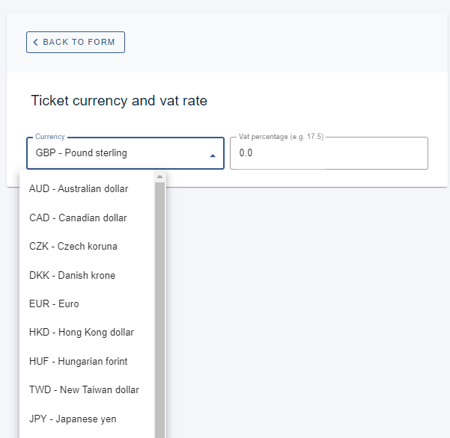Screen dimensions: 450x438
Task: Click the Currency field label
Action: 50,137
